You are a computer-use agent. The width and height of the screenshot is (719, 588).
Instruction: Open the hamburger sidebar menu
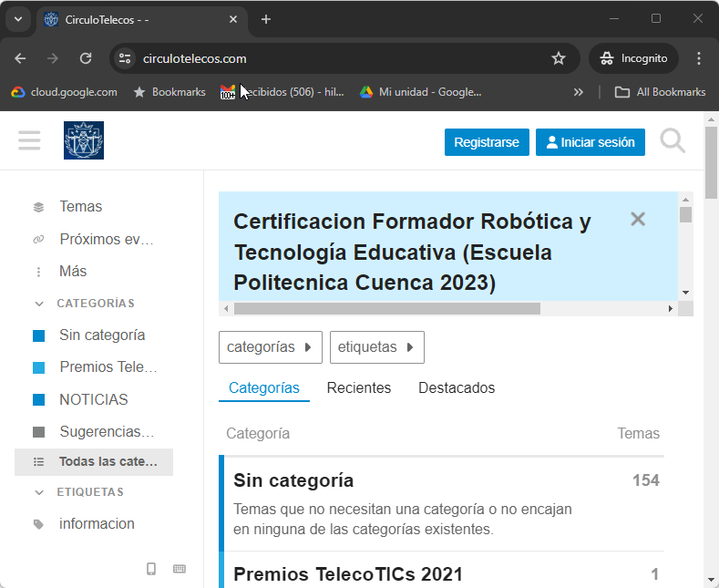(x=29, y=140)
